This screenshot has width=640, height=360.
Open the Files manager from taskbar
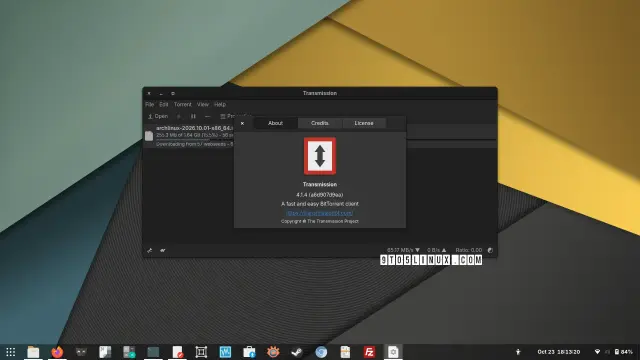click(33, 352)
